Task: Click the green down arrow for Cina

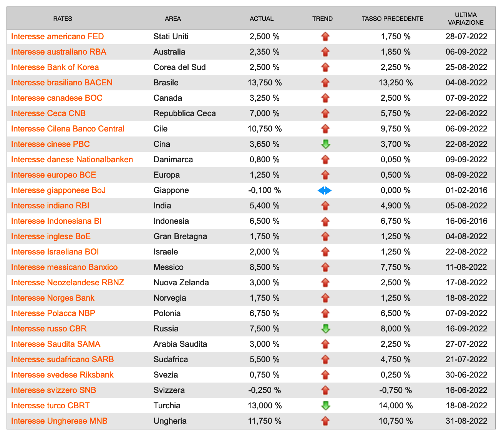Action: point(325,144)
